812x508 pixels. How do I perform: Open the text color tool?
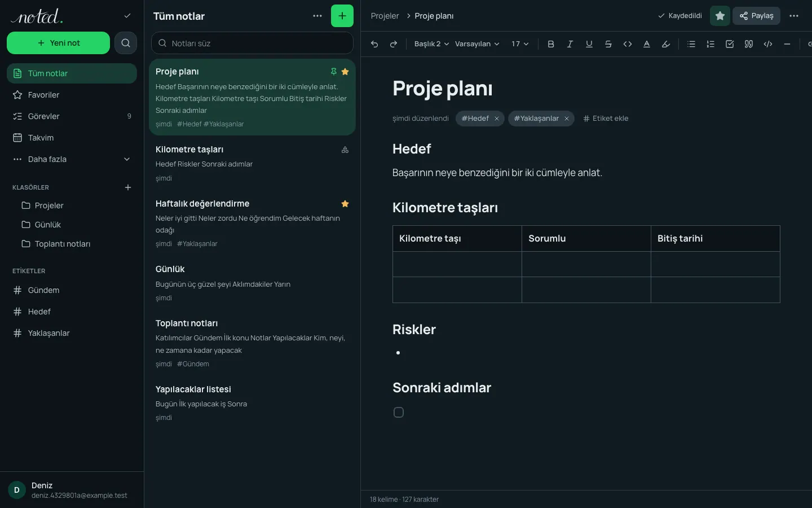pos(647,44)
